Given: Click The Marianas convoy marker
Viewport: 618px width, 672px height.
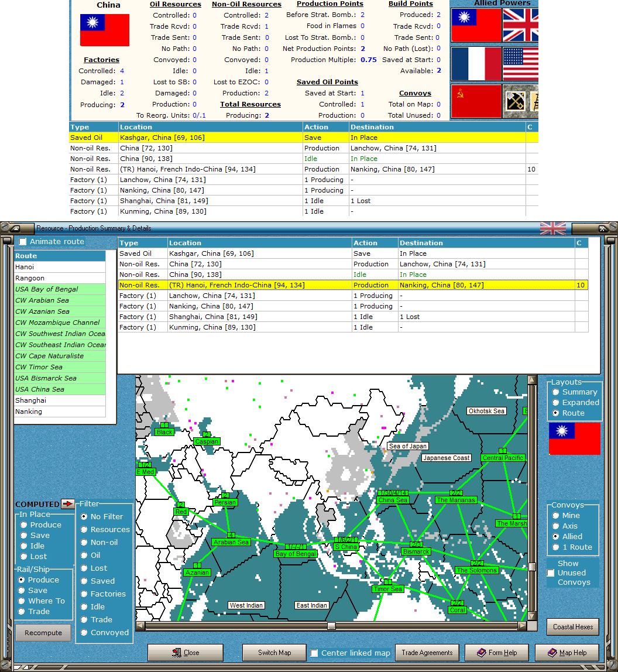Looking at the screenshot, I should click(456, 500).
